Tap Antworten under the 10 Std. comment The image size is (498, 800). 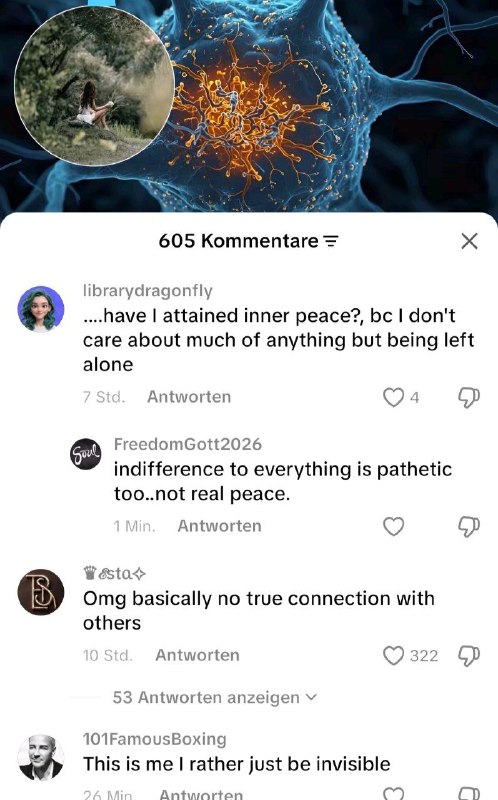(x=197, y=655)
